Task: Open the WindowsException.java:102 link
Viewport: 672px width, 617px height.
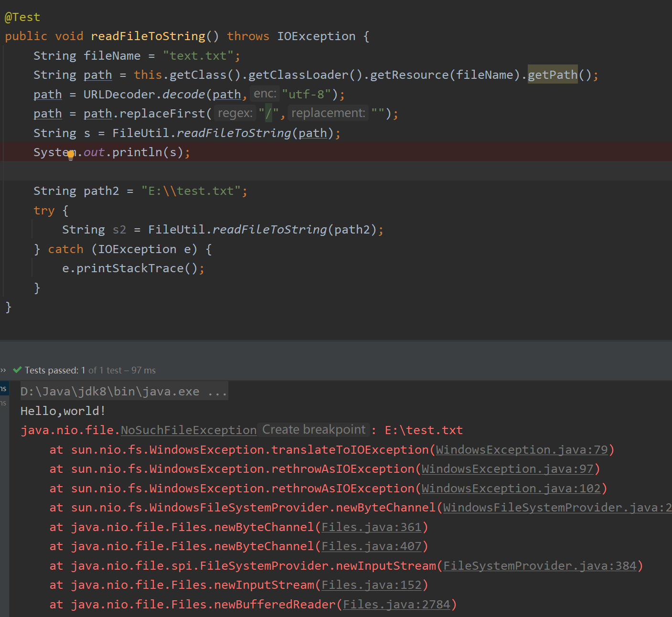Action: [x=511, y=489]
